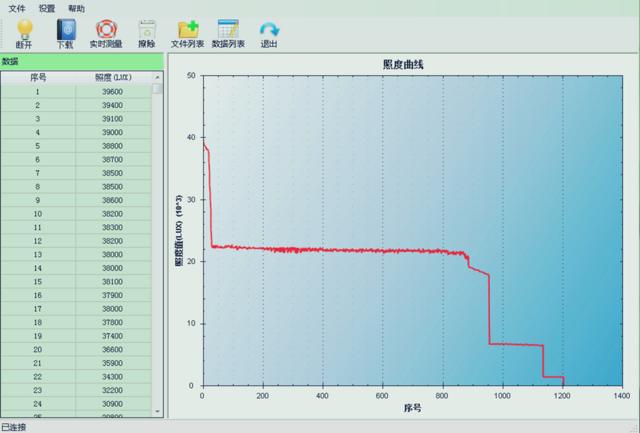The height and width of the screenshot is (433, 640).
Task: Click the 序号 column header
Action: (38, 77)
